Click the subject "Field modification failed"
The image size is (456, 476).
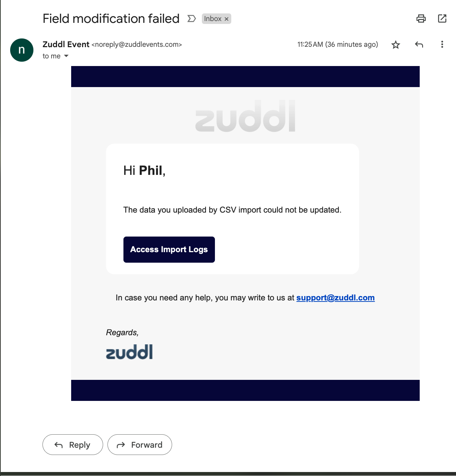click(111, 19)
